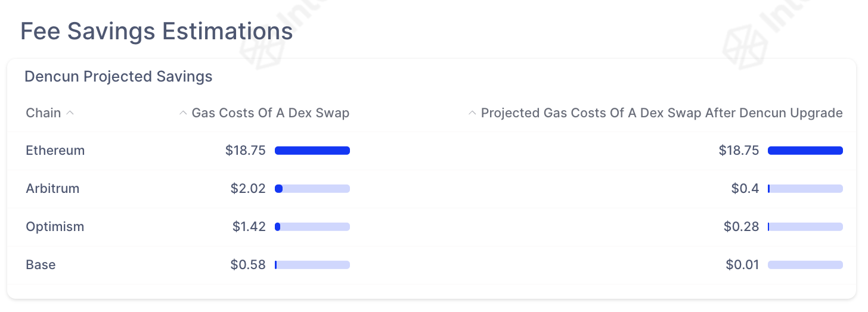Click sort caret beside Projected Gas Costs header
The width and height of the screenshot is (868, 312).
click(472, 113)
